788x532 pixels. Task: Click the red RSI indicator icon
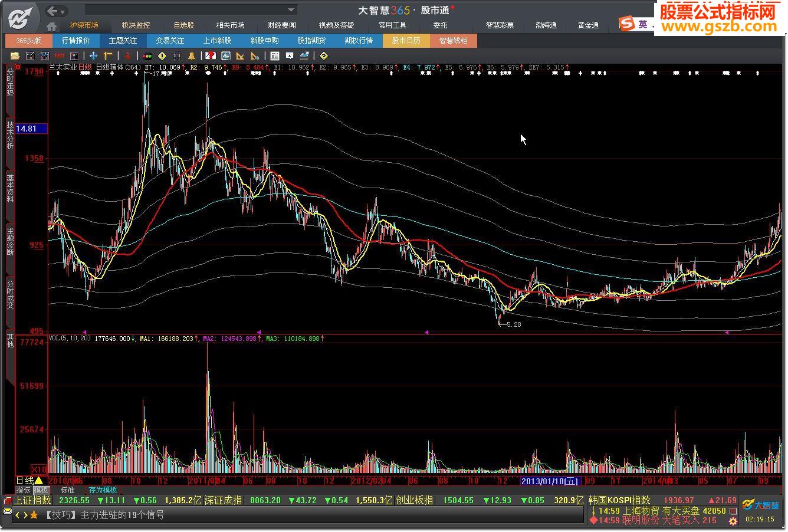pos(60,56)
